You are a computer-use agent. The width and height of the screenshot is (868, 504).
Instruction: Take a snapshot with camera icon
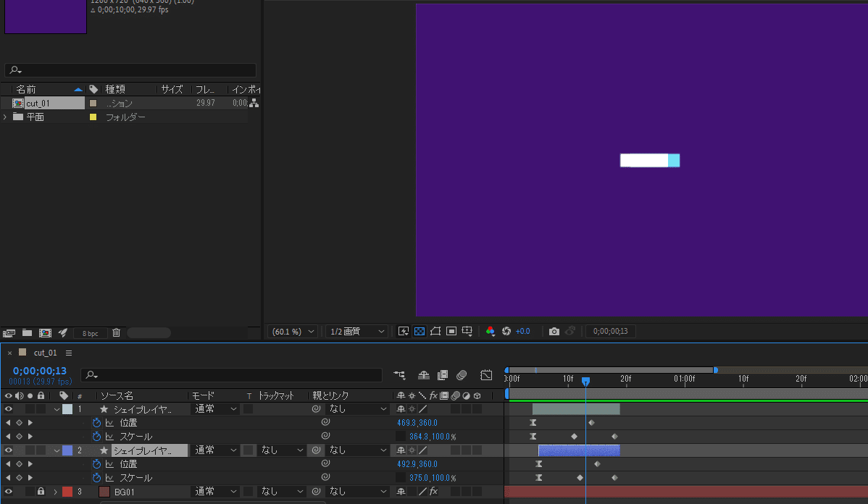[554, 332]
